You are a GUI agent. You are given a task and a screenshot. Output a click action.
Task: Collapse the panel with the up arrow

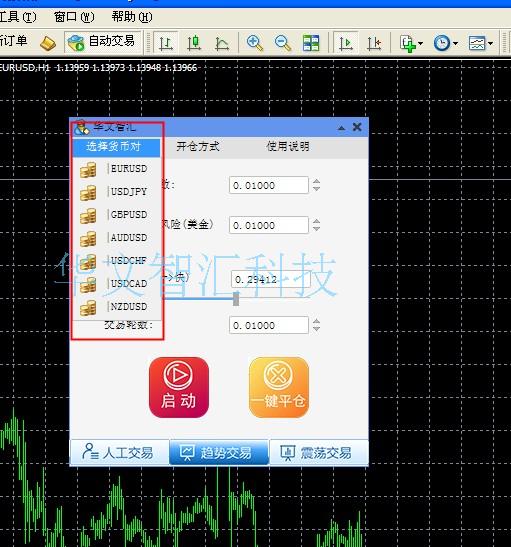[341, 128]
